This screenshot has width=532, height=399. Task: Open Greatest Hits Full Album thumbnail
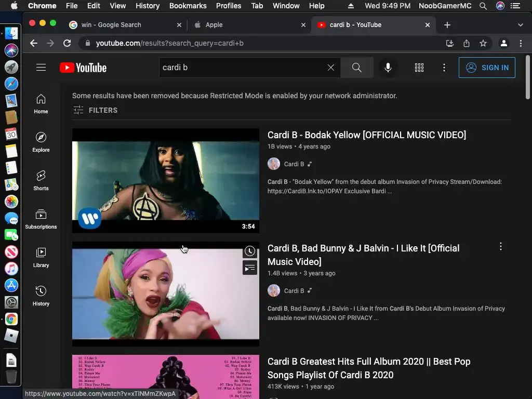point(166,377)
